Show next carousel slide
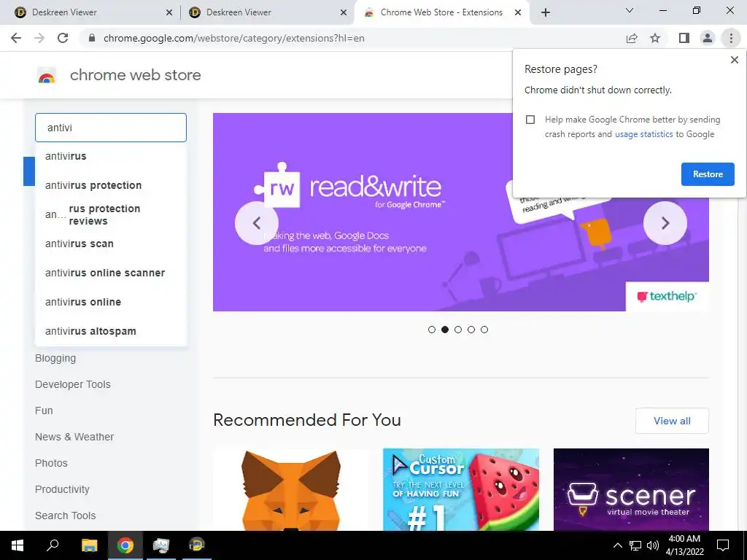The width and height of the screenshot is (747, 560). point(665,223)
